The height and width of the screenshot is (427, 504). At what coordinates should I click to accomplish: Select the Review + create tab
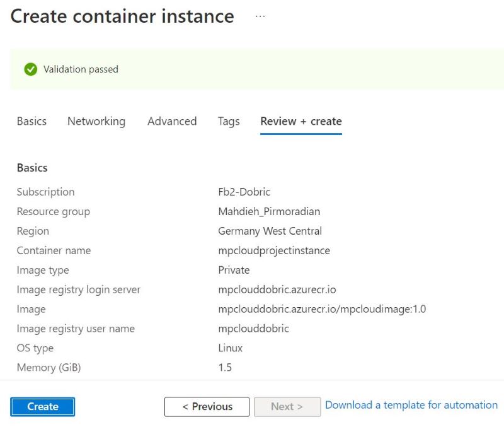click(301, 121)
